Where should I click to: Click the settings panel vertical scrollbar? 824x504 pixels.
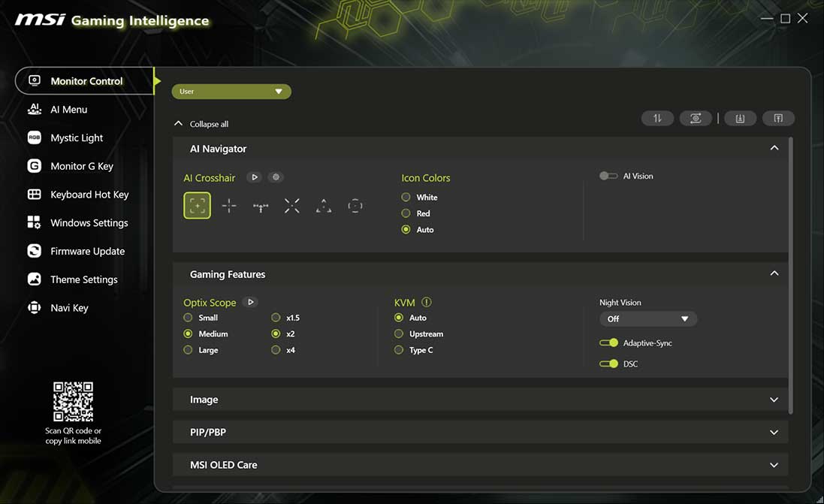[791, 276]
